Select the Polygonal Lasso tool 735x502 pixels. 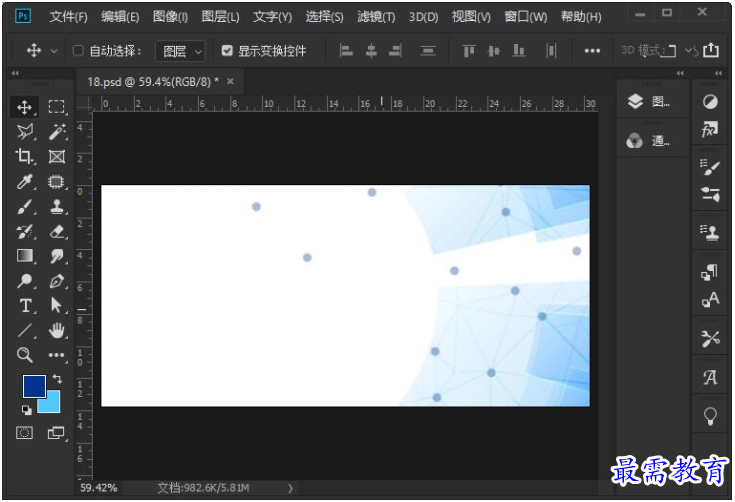24,132
